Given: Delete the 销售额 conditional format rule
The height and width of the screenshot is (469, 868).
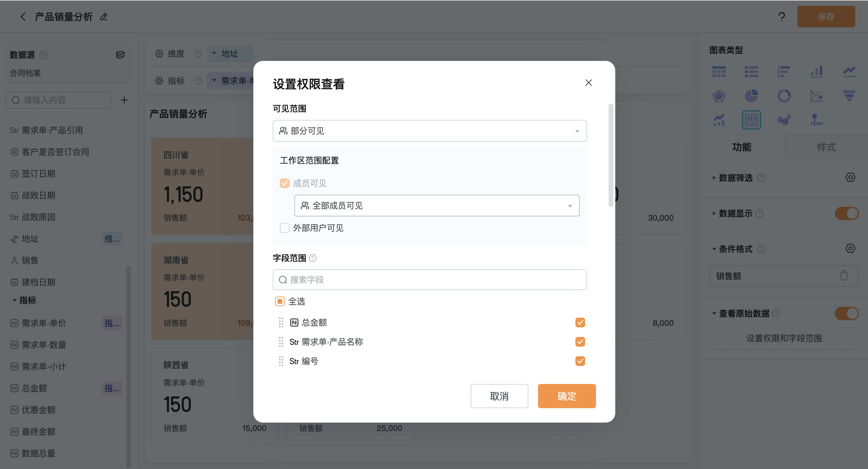Looking at the screenshot, I should click(844, 276).
